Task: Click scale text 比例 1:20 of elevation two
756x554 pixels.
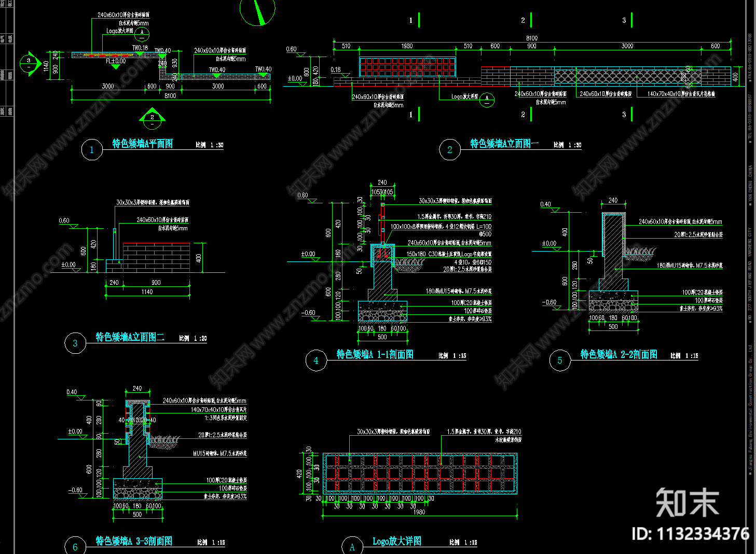Action: click(193, 338)
